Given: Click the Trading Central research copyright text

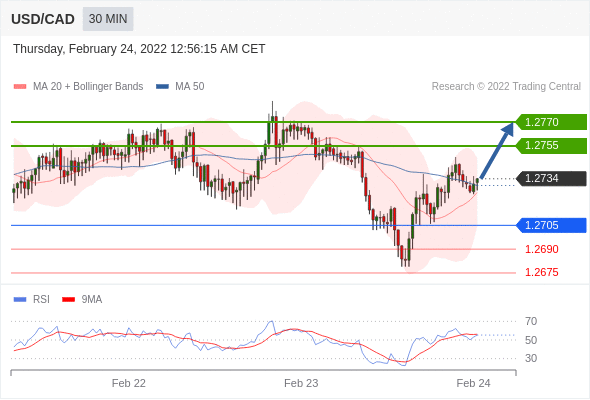Looking at the screenshot, I should click(x=506, y=87).
